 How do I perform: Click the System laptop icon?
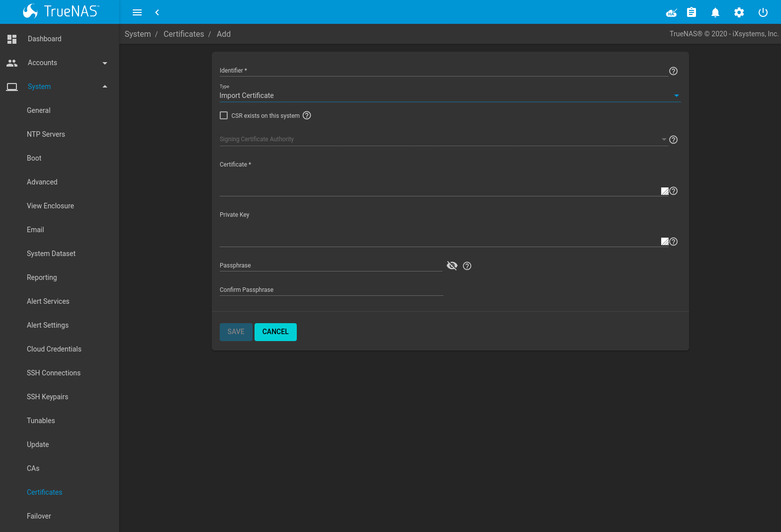point(12,87)
